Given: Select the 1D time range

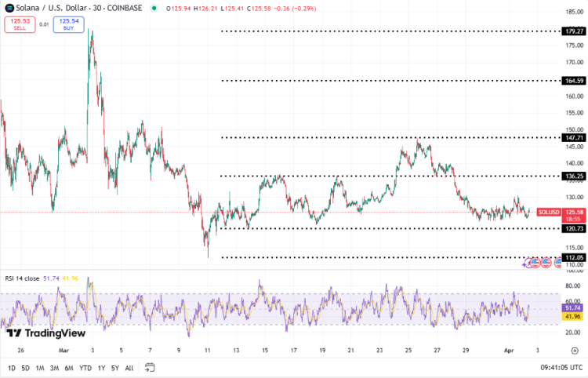Looking at the screenshot, I should 12,367.
